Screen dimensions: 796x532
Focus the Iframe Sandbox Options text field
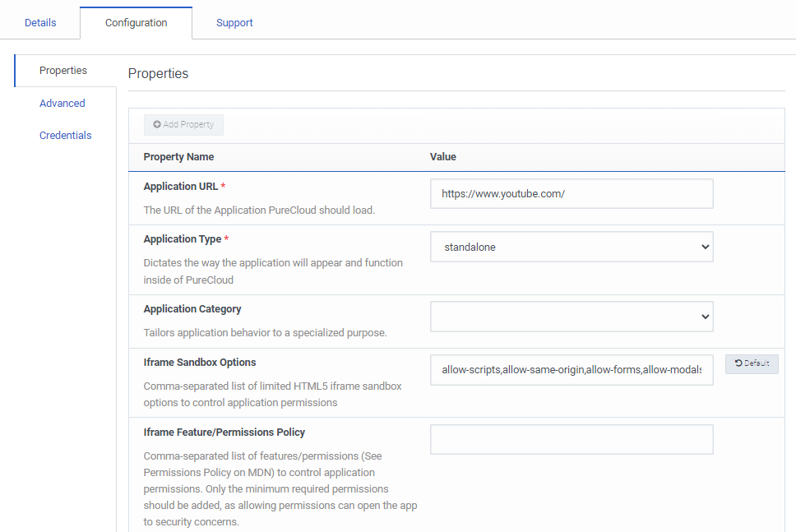point(572,371)
